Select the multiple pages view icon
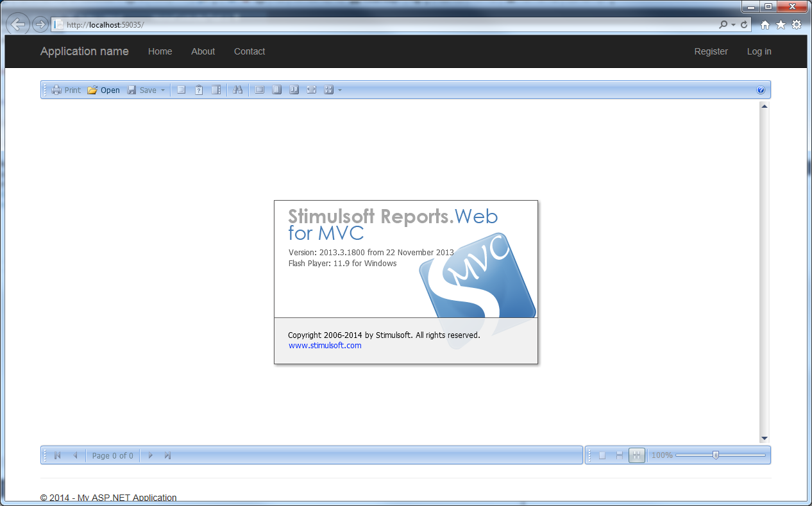812x506 pixels. click(x=328, y=90)
